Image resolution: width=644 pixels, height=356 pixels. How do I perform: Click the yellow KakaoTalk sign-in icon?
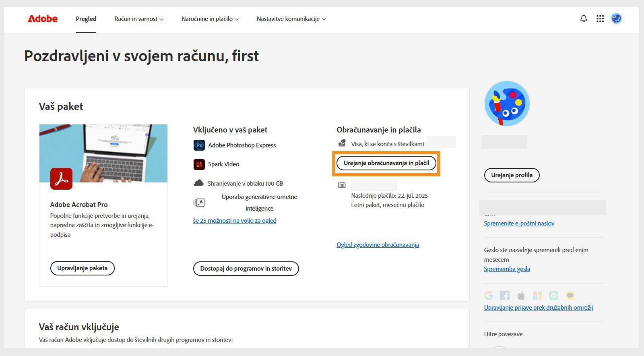570,296
